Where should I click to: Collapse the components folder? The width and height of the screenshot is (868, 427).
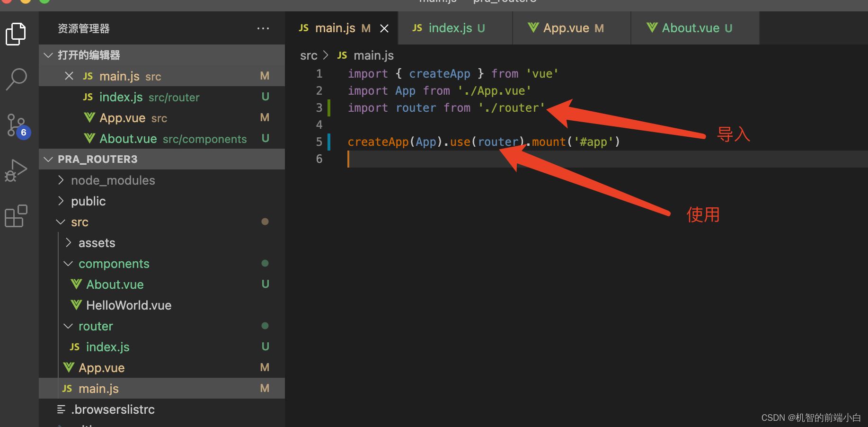click(162, 264)
